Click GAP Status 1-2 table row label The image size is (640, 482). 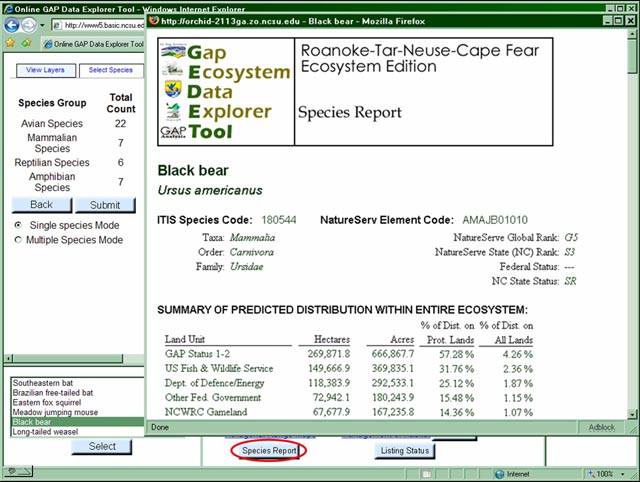pos(197,353)
